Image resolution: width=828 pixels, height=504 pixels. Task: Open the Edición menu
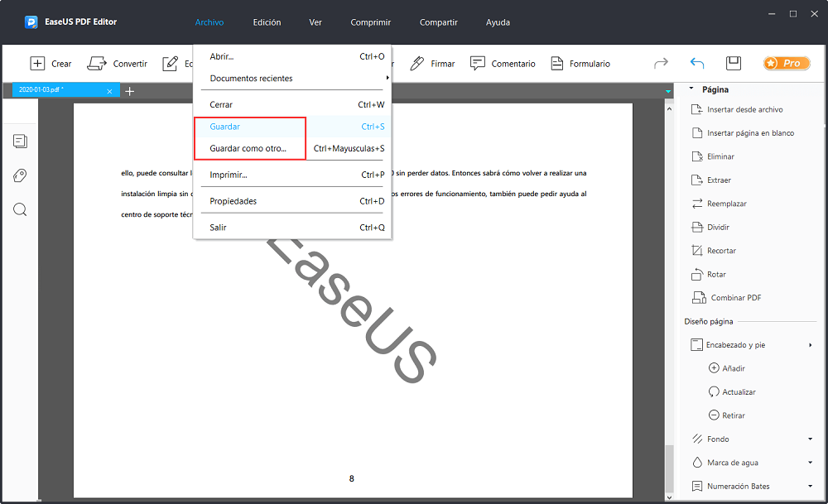(x=267, y=22)
